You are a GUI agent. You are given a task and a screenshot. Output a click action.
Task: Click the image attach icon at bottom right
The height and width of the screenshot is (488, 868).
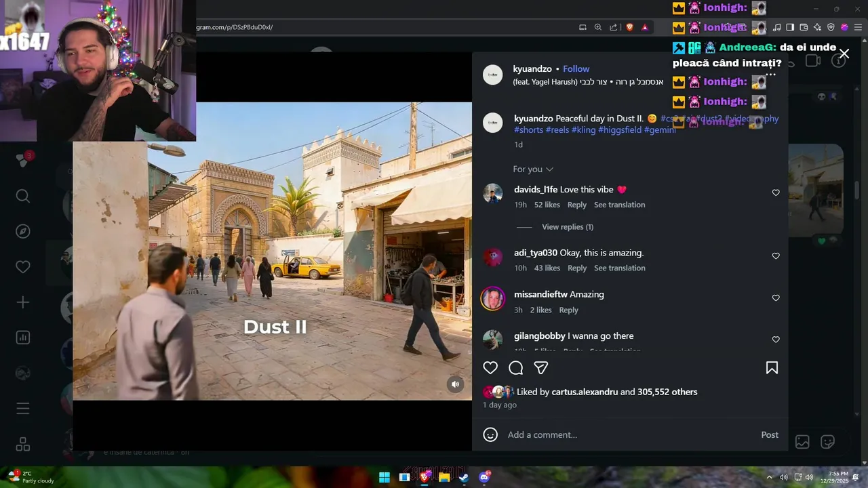(802, 442)
